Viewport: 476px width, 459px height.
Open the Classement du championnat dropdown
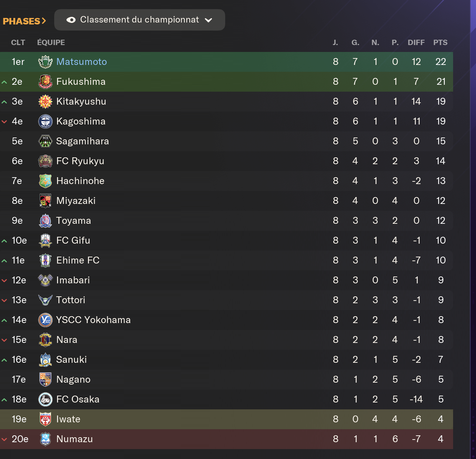[x=139, y=20]
